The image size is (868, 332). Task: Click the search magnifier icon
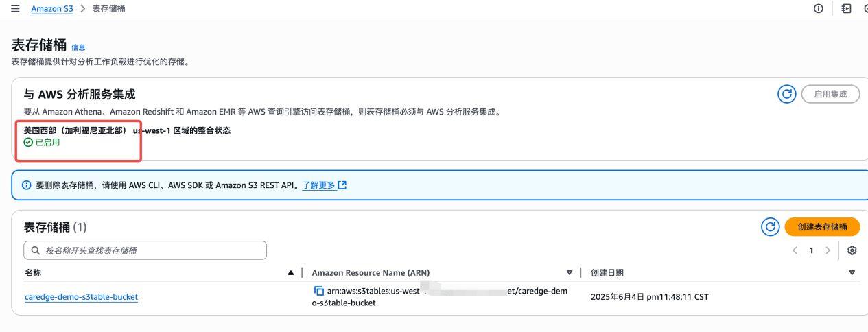pyautogui.click(x=36, y=250)
